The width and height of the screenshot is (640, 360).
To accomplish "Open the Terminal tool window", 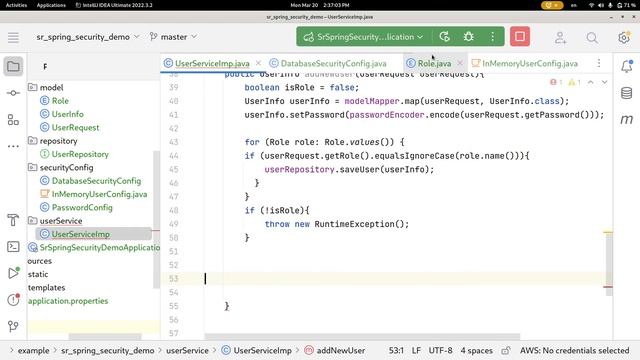I will pyautogui.click(x=13, y=247).
